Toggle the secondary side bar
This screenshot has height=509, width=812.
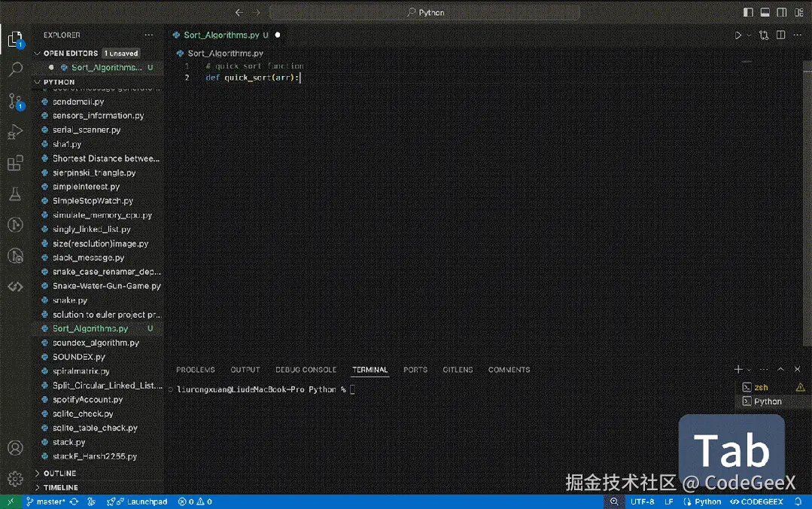tap(782, 13)
